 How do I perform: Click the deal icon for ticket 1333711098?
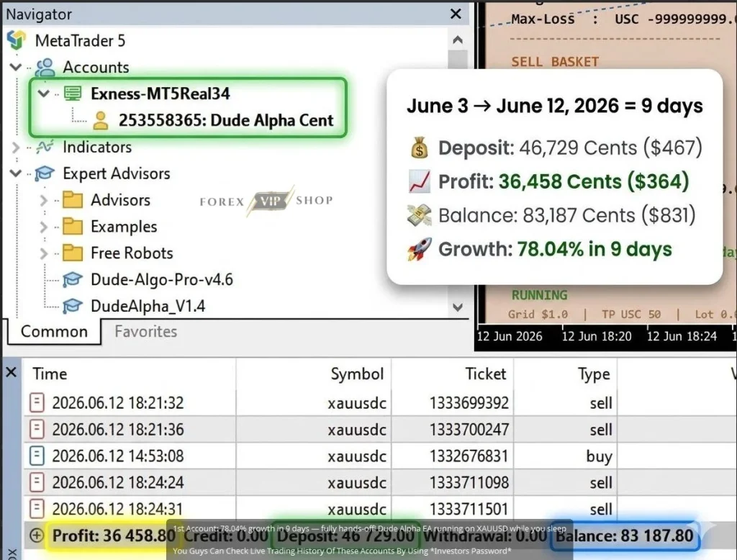[x=37, y=482]
